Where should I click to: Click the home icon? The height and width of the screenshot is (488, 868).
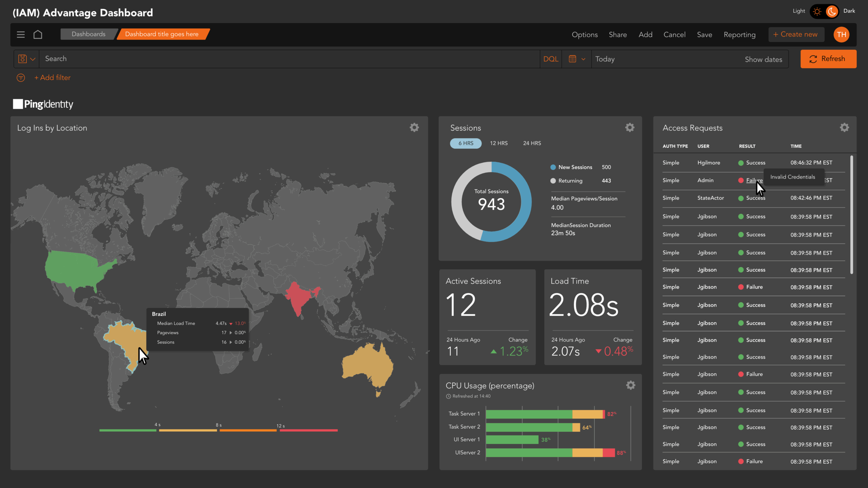tap(38, 35)
